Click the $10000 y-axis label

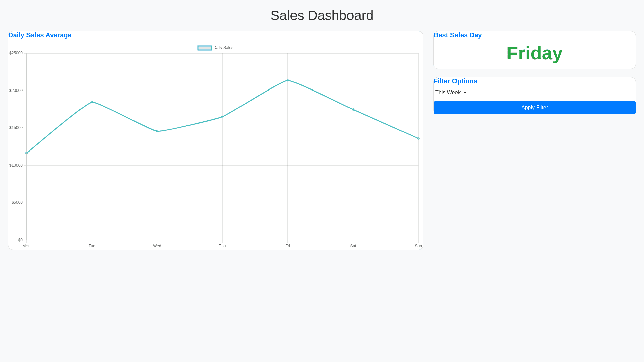(16, 165)
